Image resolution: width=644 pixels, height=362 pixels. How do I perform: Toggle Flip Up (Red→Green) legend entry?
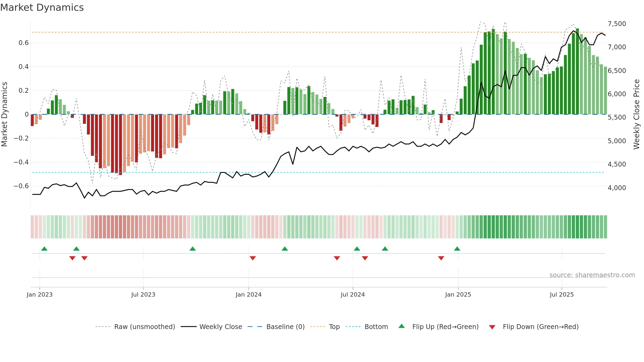(438, 327)
